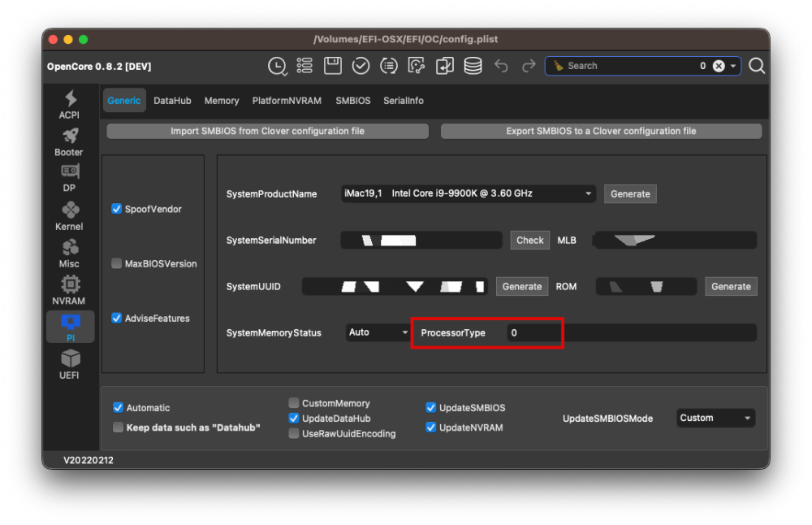Undo with the curved left arrow
The height and width of the screenshot is (525, 812).
pyautogui.click(x=501, y=66)
